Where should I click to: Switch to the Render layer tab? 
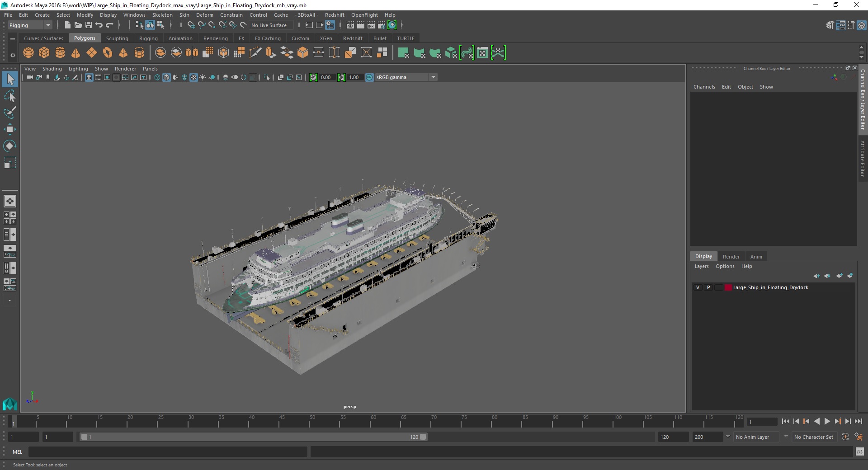(731, 256)
